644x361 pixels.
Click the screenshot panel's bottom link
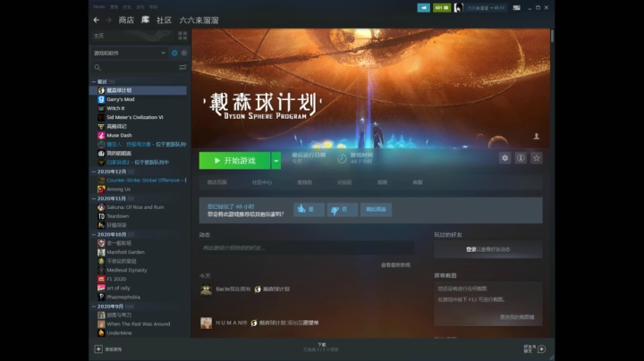517,317
